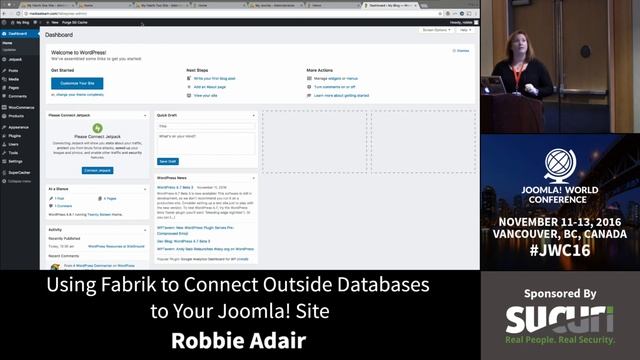Screen dimensions: 640x360
Task: Click the user avatar in admin bar
Action: pyautogui.click(x=476, y=22)
